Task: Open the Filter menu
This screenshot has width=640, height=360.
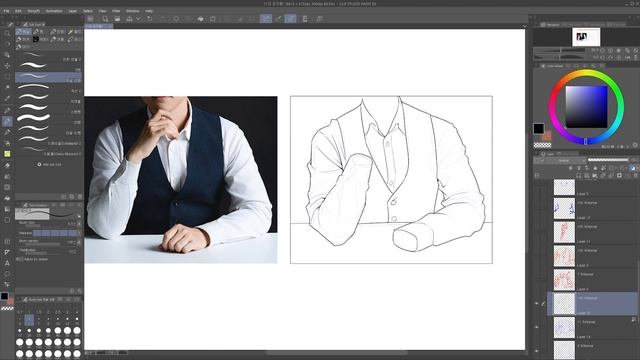Action: (116, 11)
